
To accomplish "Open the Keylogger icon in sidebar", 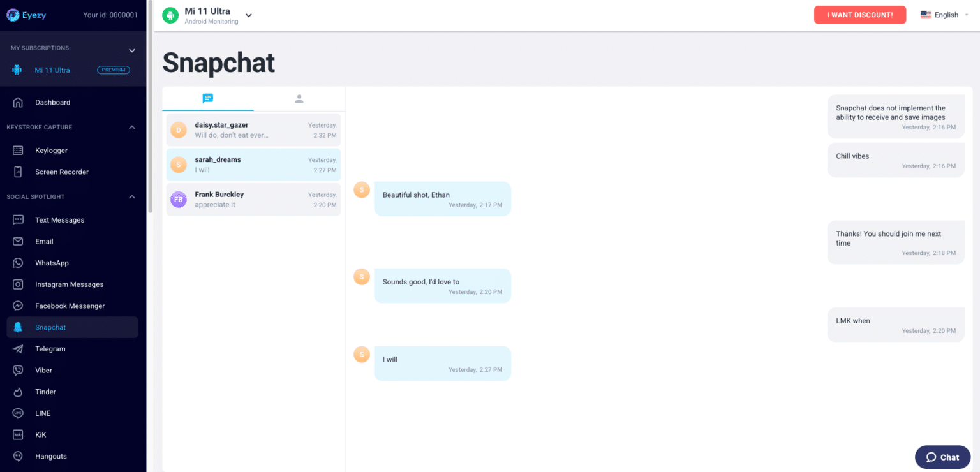I will pos(18,151).
